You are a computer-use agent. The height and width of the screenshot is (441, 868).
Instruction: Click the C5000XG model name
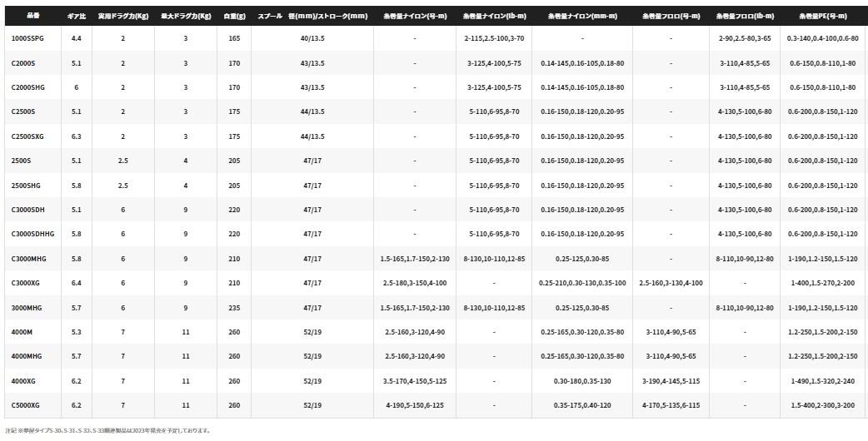26,405
